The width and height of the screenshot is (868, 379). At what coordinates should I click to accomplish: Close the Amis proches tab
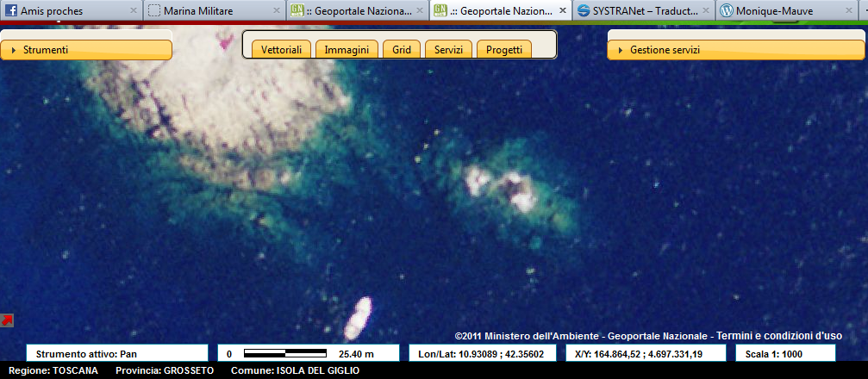(133, 10)
